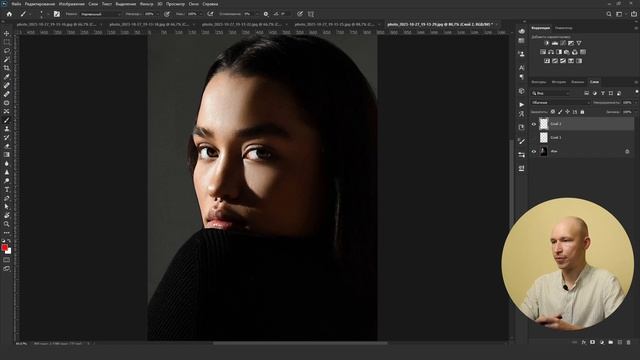Open layer Opacity dropdown arrow
Viewport: 640px width, 360px height.
[636, 102]
